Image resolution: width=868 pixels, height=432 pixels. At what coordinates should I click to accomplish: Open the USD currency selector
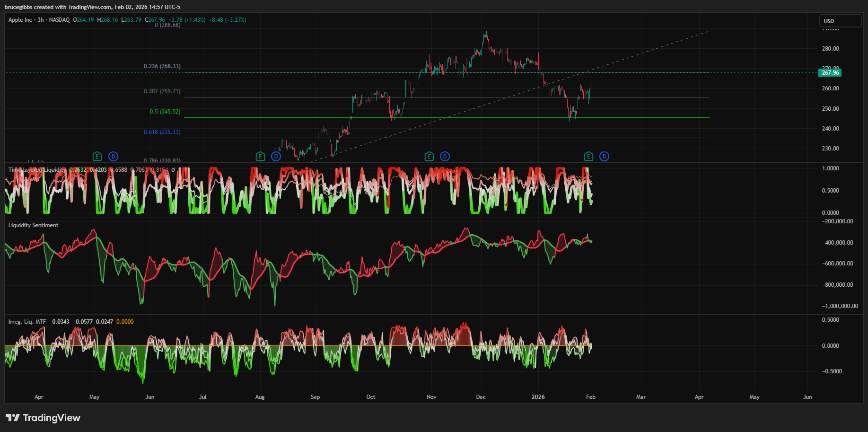840,21
